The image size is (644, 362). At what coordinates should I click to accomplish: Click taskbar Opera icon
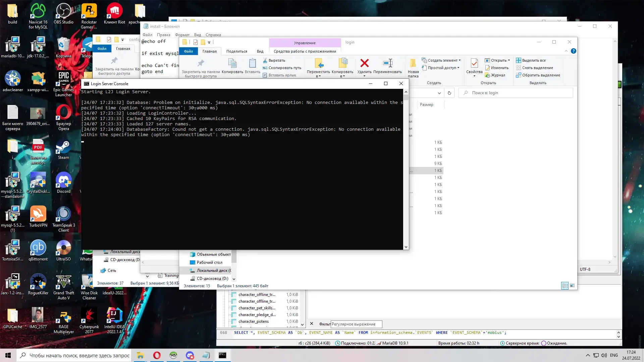click(157, 355)
